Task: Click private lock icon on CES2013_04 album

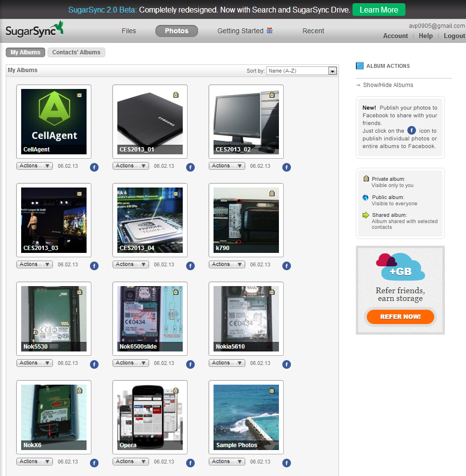Action: [176, 193]
